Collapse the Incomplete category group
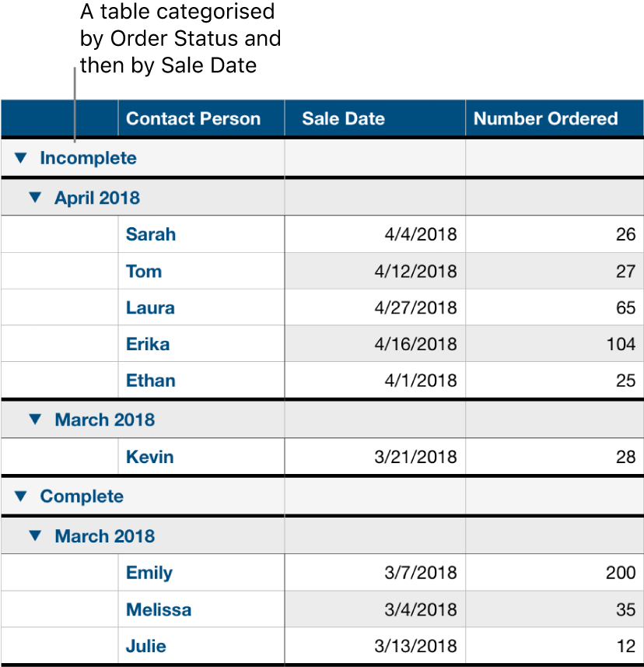This screenshot has height=667, width=644. click(21, 158)
